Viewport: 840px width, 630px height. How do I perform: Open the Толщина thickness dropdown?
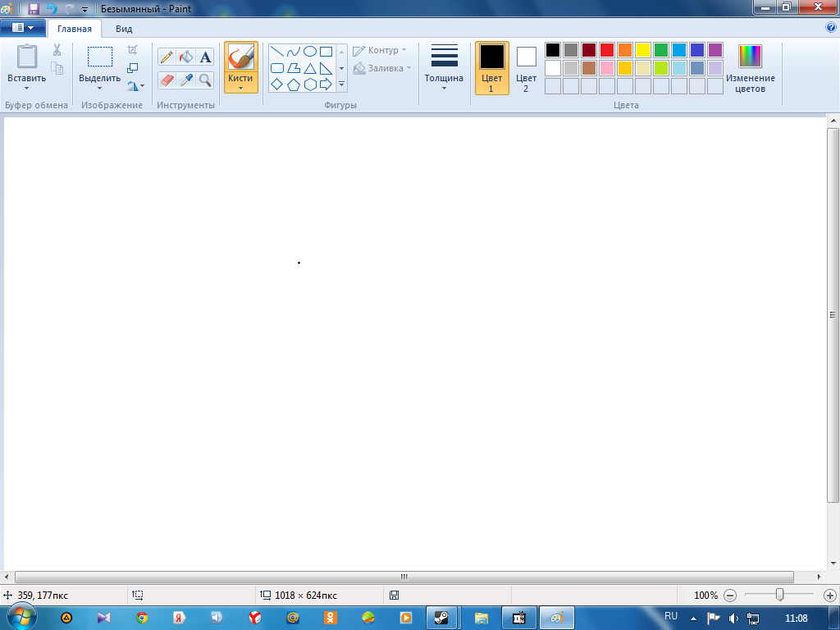(444, 67)
